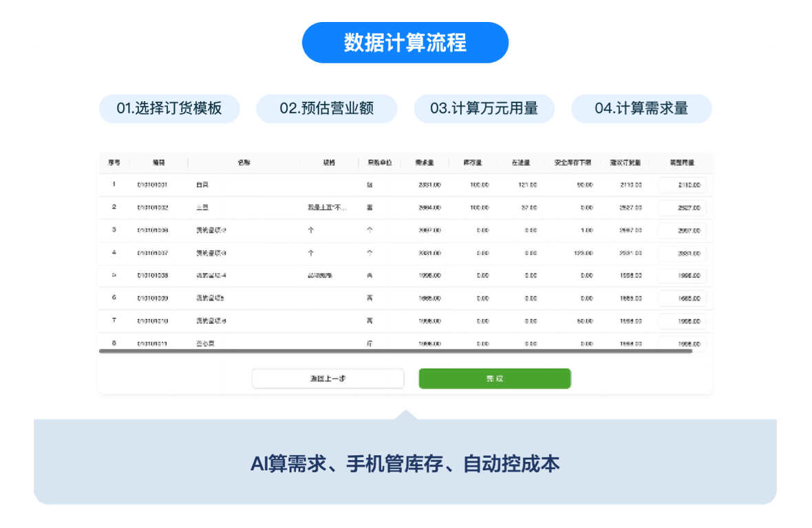The height and width of the screenshot is (528, 812).
Task: Select step 02.预估营业额
Action: point(327,109)
